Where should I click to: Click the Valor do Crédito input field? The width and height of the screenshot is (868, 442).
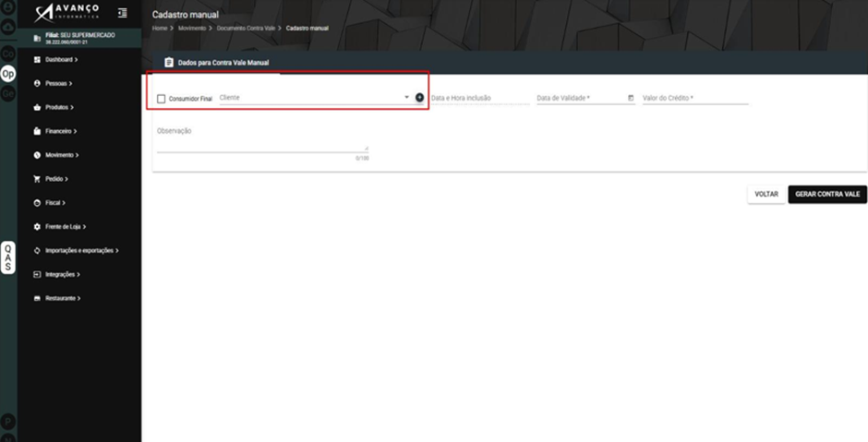695,98
